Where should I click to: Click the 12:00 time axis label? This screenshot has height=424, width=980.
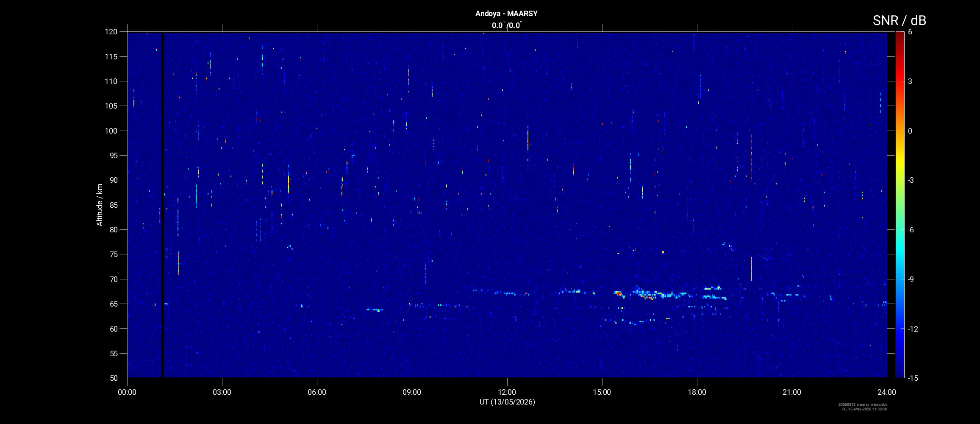pos(507,392)
